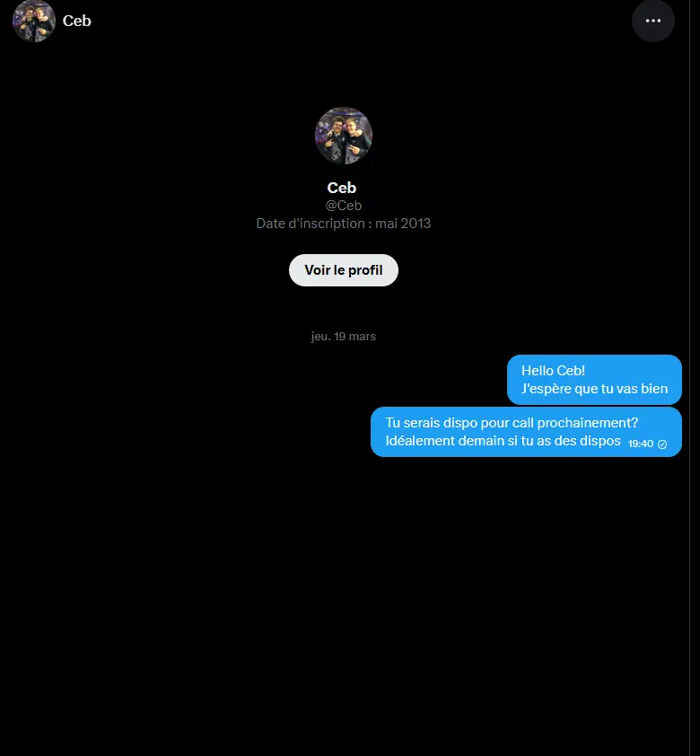The image size is (700, 756).
Task: Click the "jeu. 19 mars" date separator
Action: click(x=343, y=337)
